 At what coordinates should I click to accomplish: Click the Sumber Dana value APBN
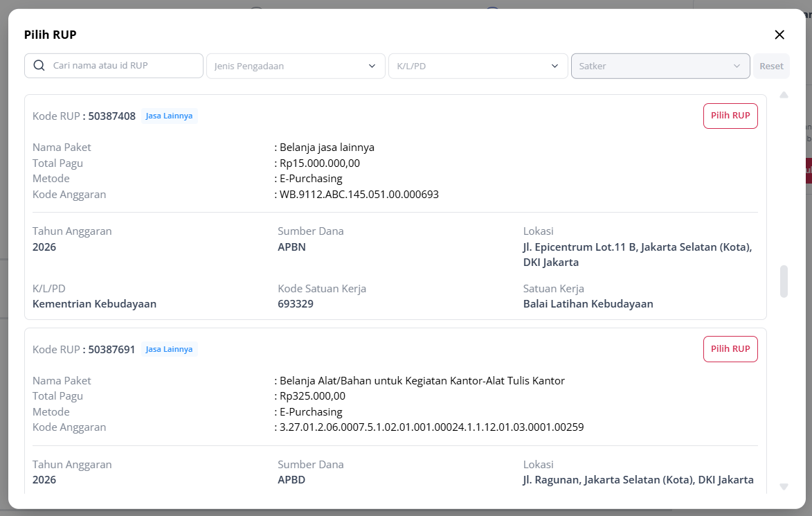pos(291,247)
